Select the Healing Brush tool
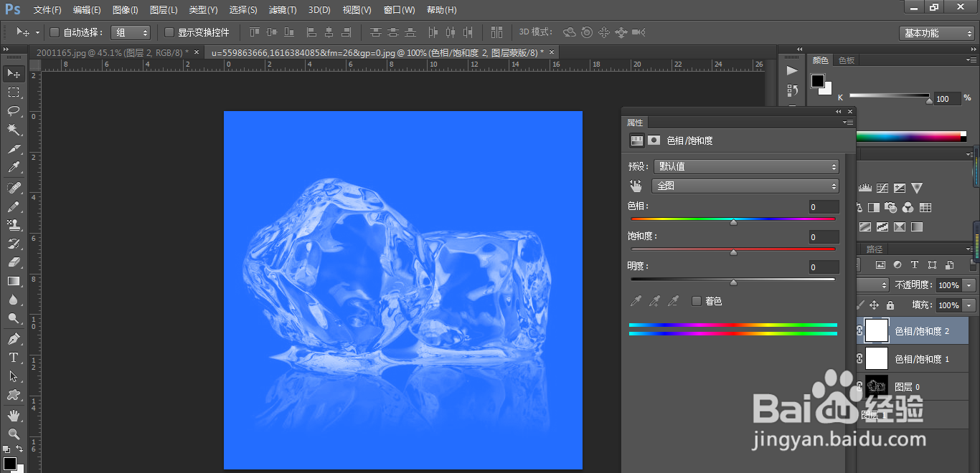 click(14, 188)
